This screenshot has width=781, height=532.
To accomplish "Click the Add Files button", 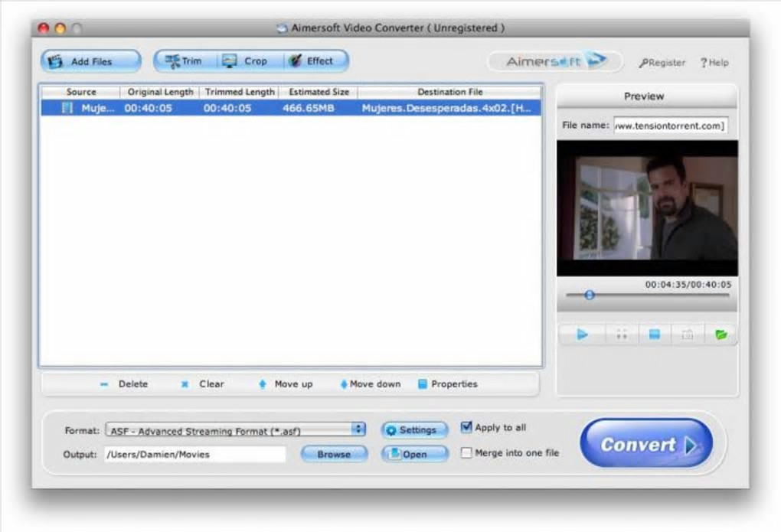I will (90, 61).
